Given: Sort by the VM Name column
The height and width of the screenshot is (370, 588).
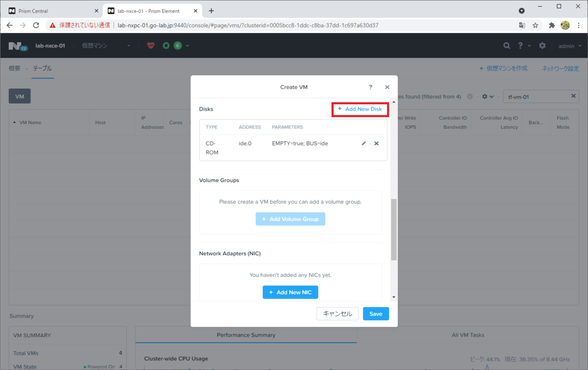Looking at the screenshot, I should (x=30, y=122).
